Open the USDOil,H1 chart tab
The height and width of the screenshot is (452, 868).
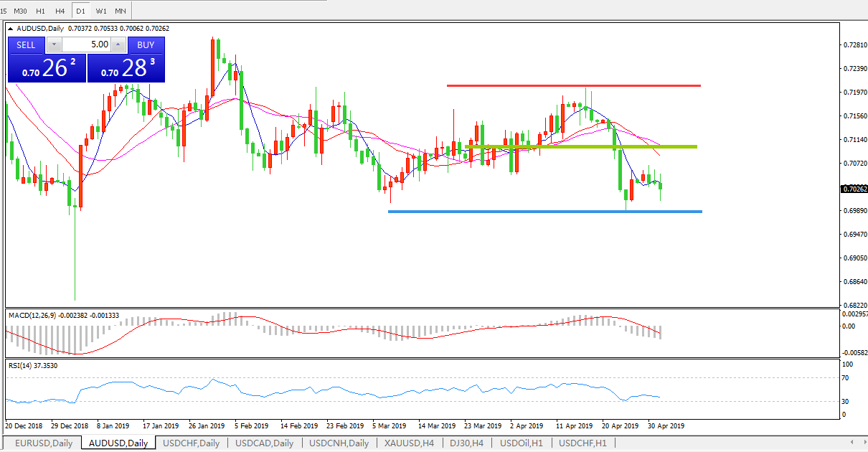pyautogui.click(x=522, y=443)
